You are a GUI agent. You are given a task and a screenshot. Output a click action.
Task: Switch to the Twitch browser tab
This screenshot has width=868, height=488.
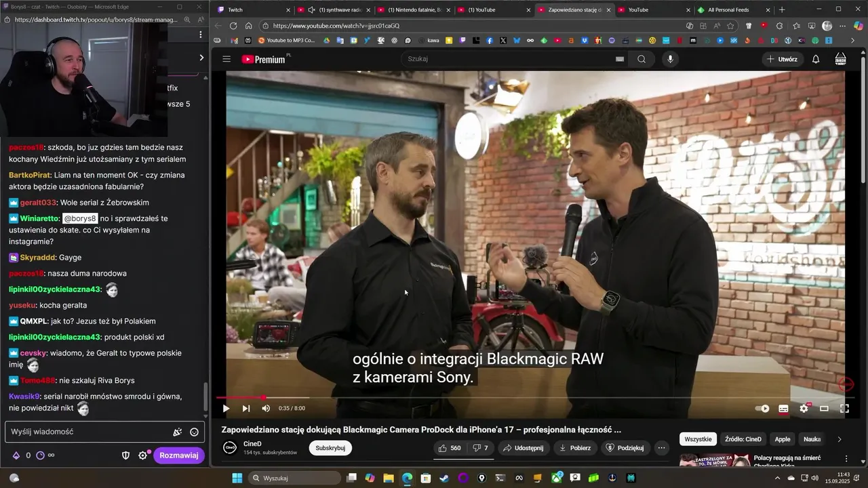point(253,9)
